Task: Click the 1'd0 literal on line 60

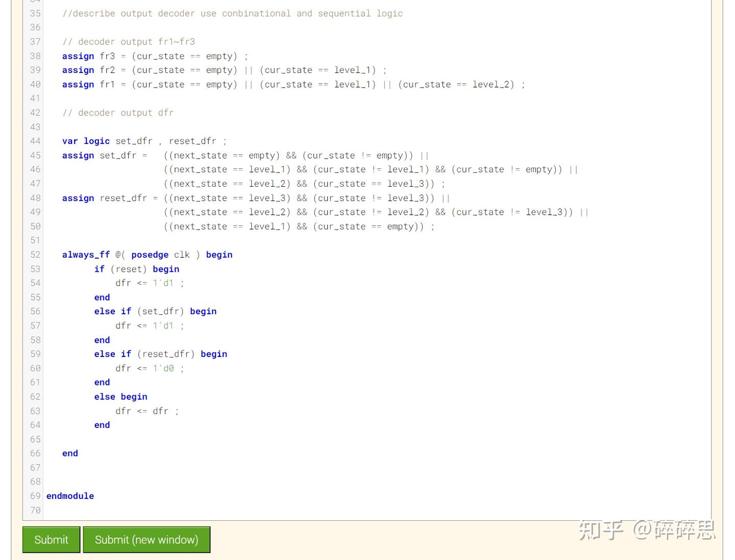Action: click(163, 368)
